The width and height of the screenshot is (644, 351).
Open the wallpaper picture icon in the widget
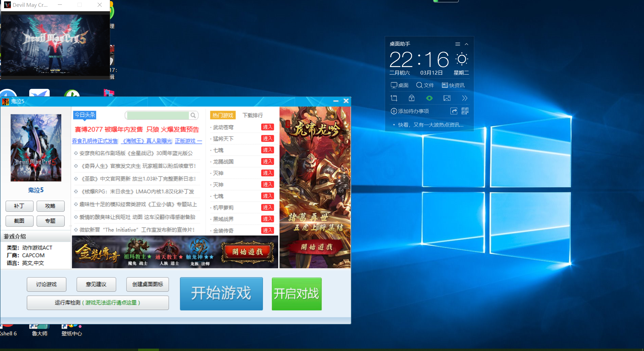(447, 98)
